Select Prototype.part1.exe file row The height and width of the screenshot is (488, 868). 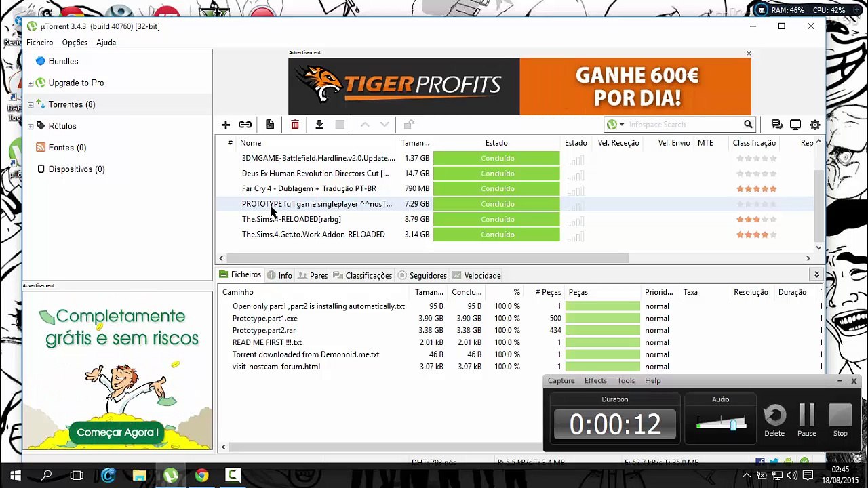click(x=519, y=319)
